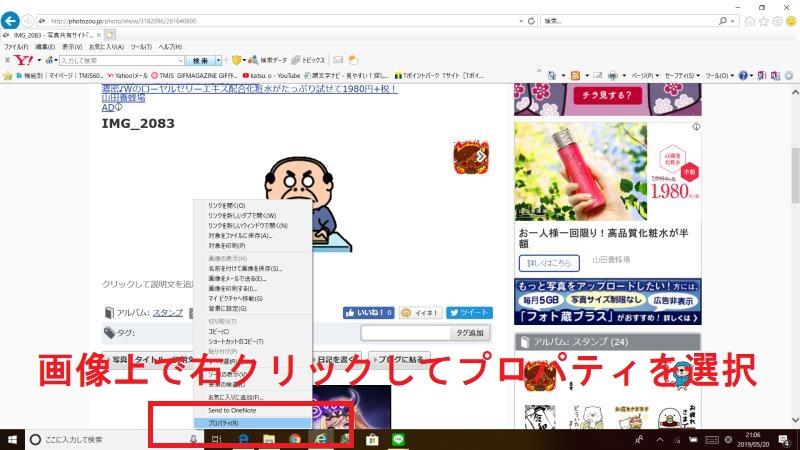The width and height of the screenshot is (800, 450).
Task: Click the next-photo arrow on stamp thumbnail
Action: [x=481, y=157]
